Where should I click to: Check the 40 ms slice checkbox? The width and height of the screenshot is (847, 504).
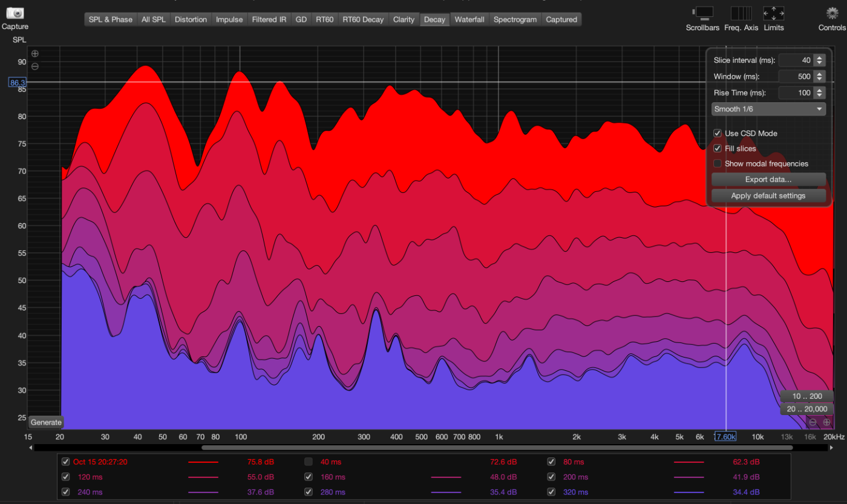click(309, 462)
